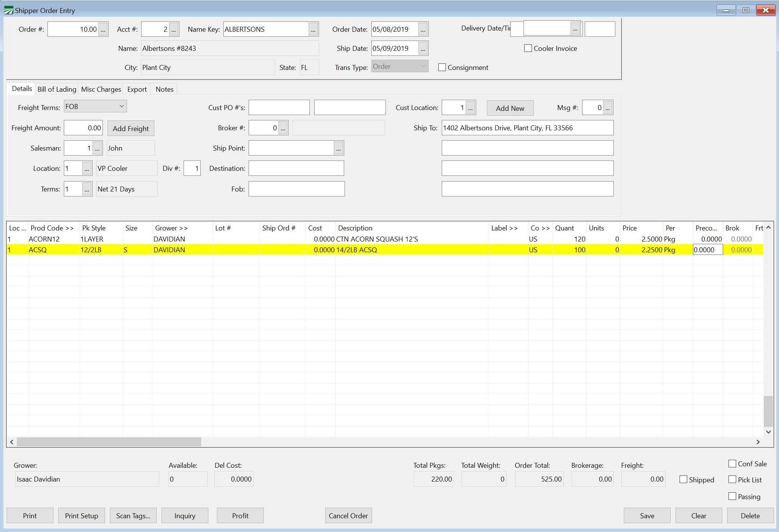Open the Trans Type dropdown
This screenshot has width=779, height=532.
pyautogui.click(x=423, y=66)
